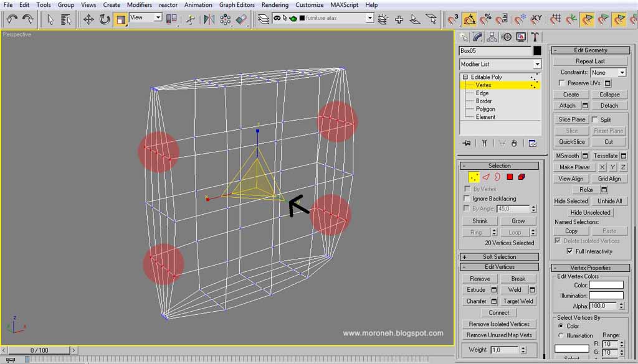Switch to the Utilities hammer panel
638x364 pixels.
[x=535, y=37]
